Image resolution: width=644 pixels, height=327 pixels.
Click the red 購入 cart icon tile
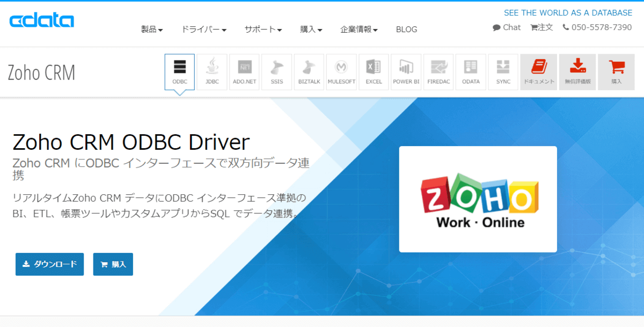click(616, 72)
